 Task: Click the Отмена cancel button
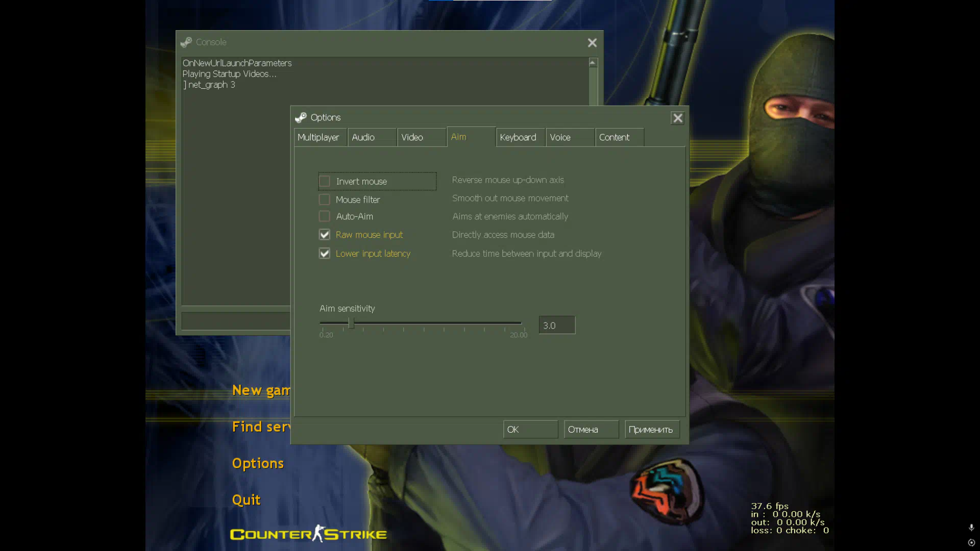(591, 430)
